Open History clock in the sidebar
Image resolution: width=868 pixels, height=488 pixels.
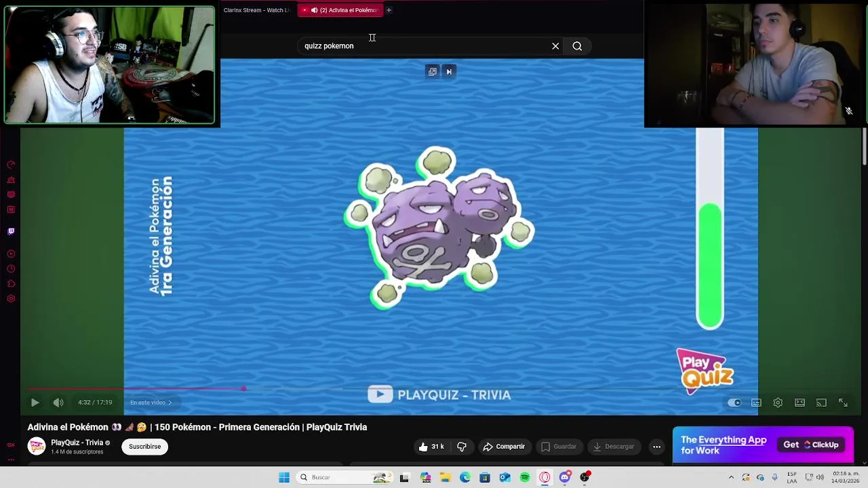[x=11, y=269]
